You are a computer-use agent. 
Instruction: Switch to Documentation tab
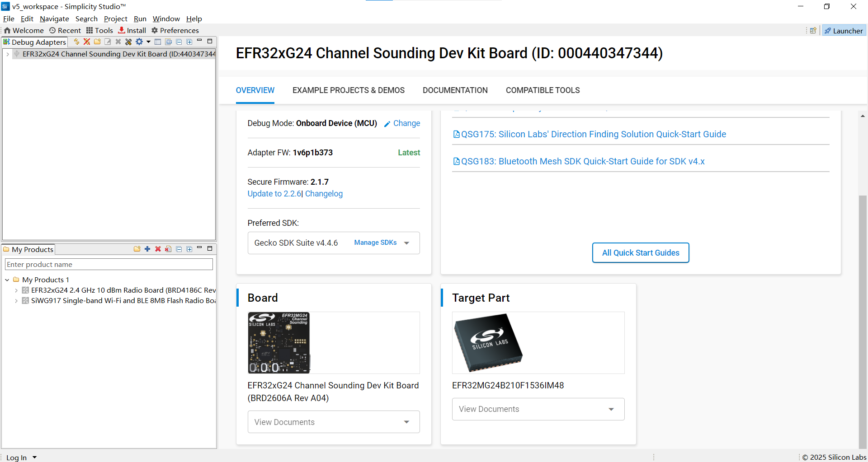(455, 90)
